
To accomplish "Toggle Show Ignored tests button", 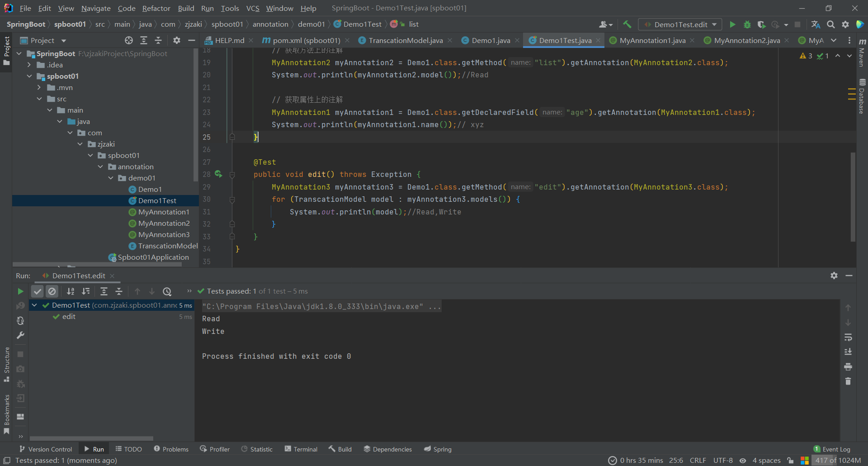I will tap(52, 291).
